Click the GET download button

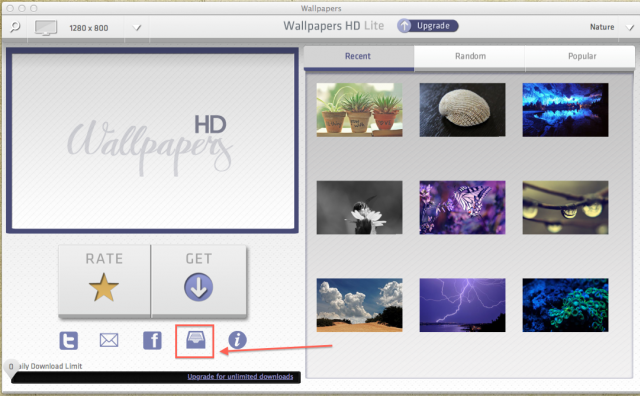pos(199,280)
